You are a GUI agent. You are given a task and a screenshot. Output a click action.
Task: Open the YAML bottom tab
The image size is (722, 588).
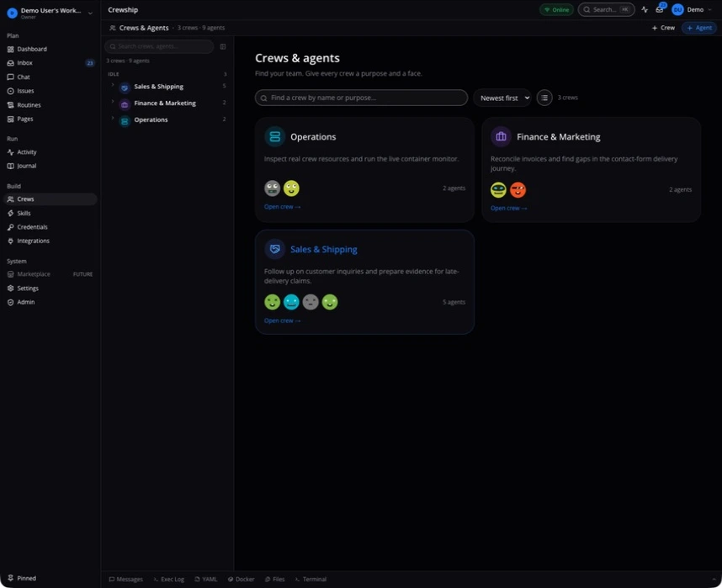[x=206, y=580]
